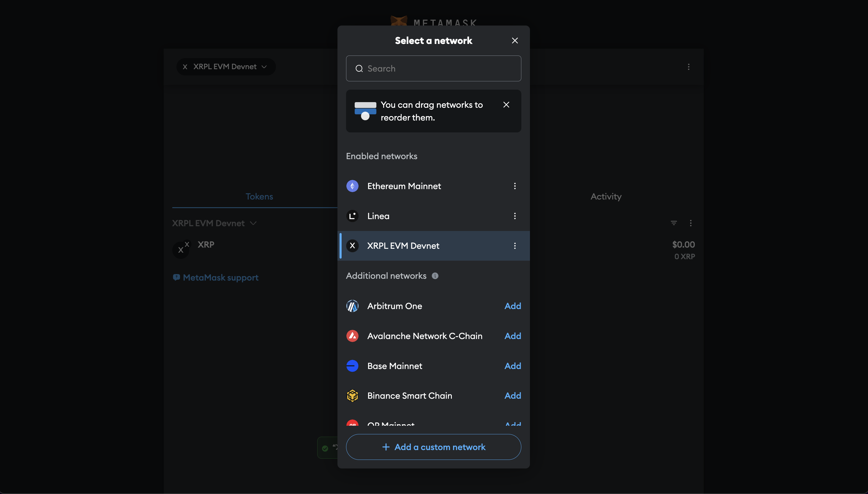Click the Binance Smart Chain logo
The image size is (868, 494).
coord(352,396)
